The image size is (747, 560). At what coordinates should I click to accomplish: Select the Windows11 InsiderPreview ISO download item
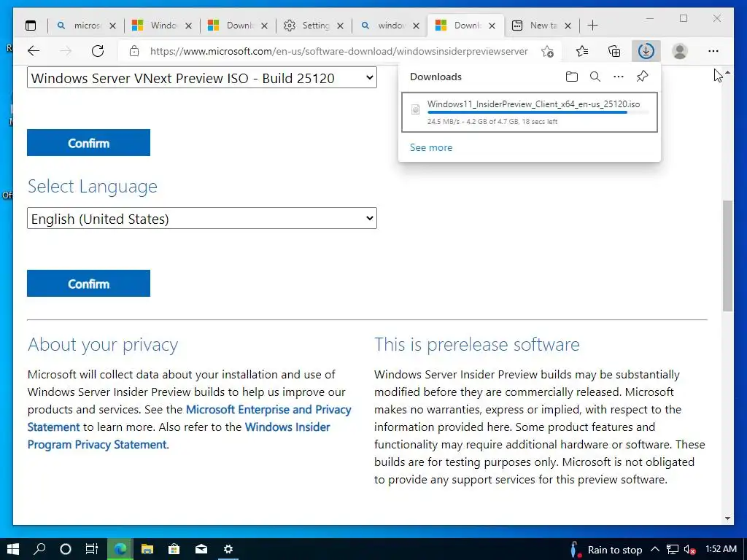[x=530, y=112]
